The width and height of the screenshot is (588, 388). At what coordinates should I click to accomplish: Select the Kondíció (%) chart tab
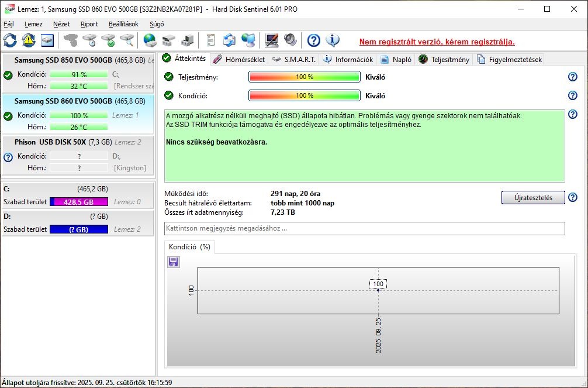tap(189, 247)
